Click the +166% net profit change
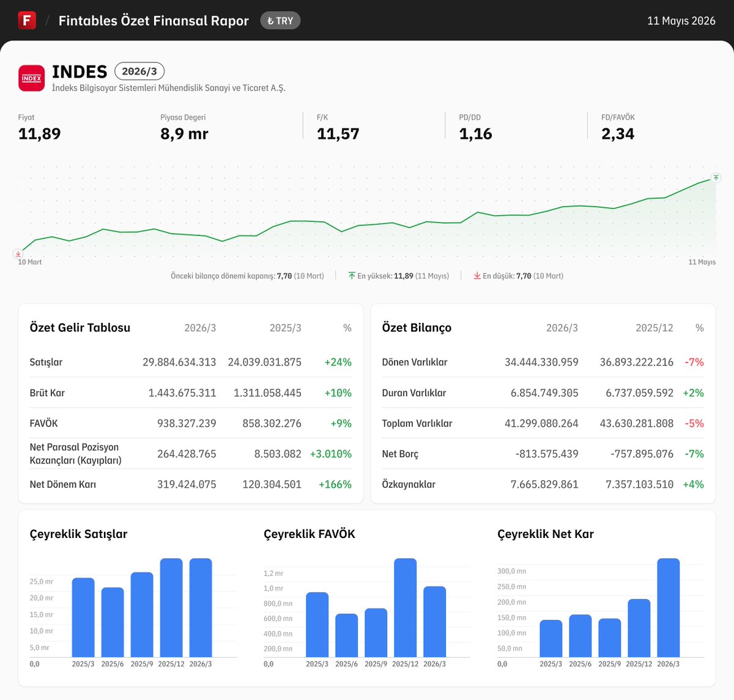This screenshot has height=700, width=734. [335, 484]
